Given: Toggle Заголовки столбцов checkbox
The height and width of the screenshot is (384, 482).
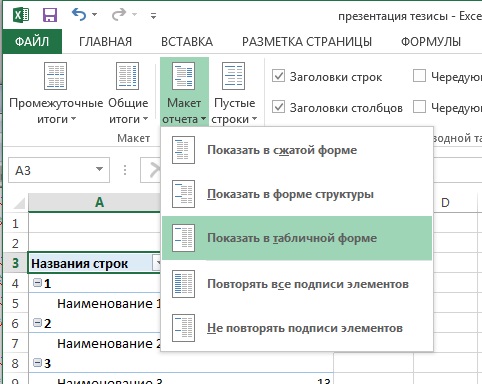Looking at the screenshot, I should (x=278, y=107).
